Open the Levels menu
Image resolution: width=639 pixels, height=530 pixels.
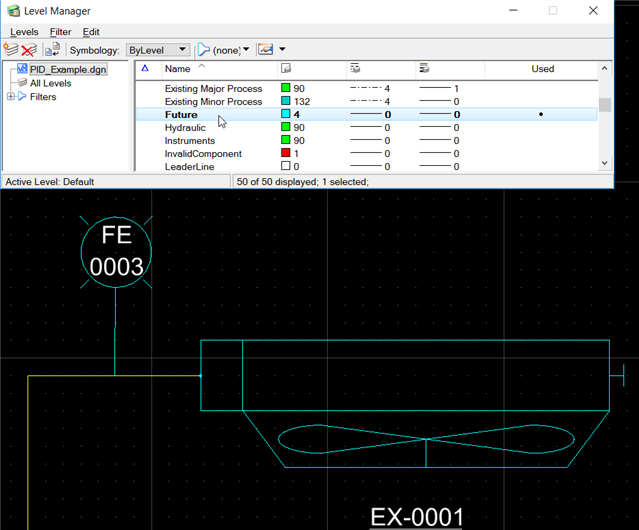tap(24, 32)
